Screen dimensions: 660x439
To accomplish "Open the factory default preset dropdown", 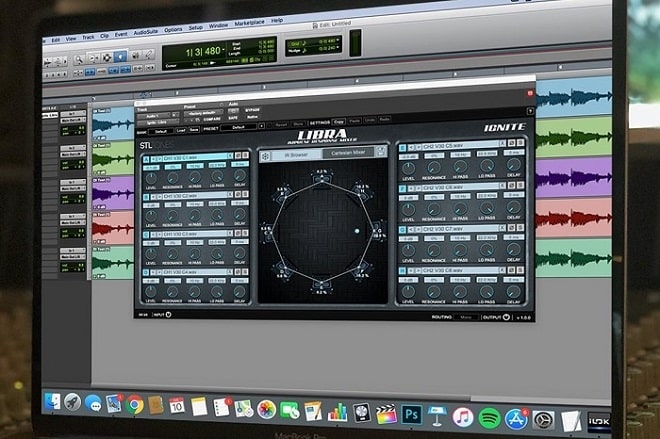I will click(x=204, y=113).
